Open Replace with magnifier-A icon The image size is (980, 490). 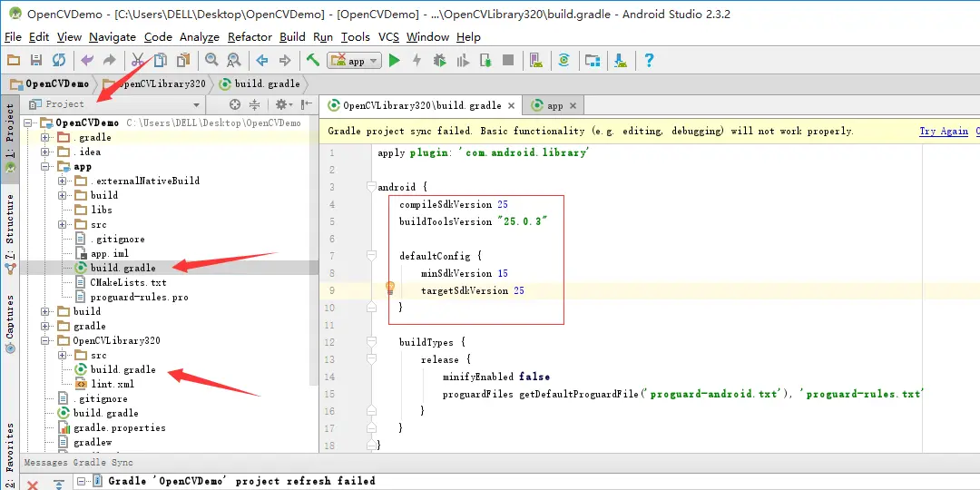pyautogui.click(x=234, y=60)
